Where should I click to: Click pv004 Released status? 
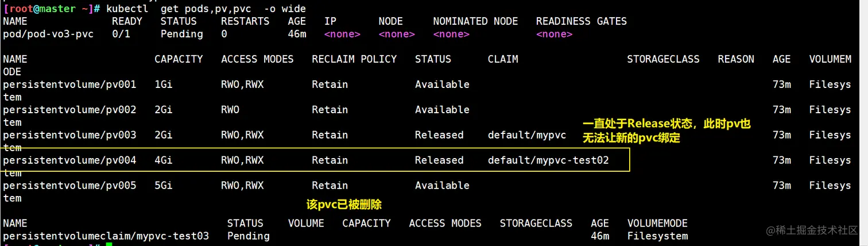click(x=439, y=160)
